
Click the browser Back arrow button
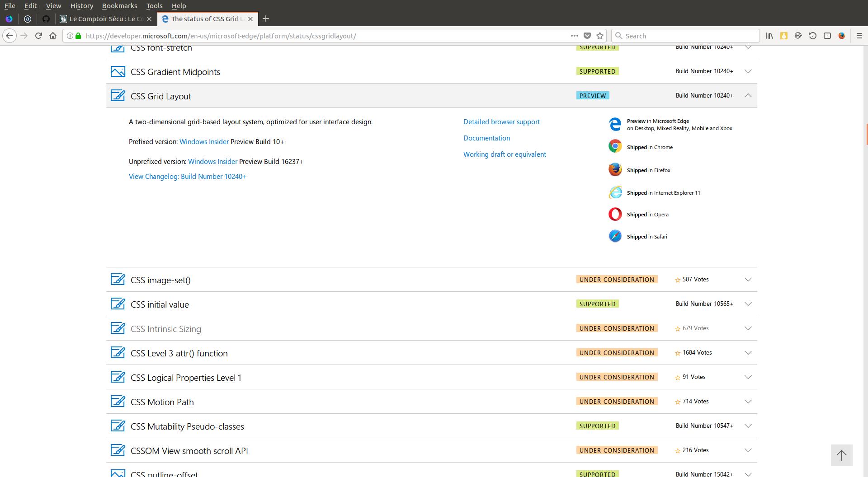pyautogui.click(x=9, y=36)
